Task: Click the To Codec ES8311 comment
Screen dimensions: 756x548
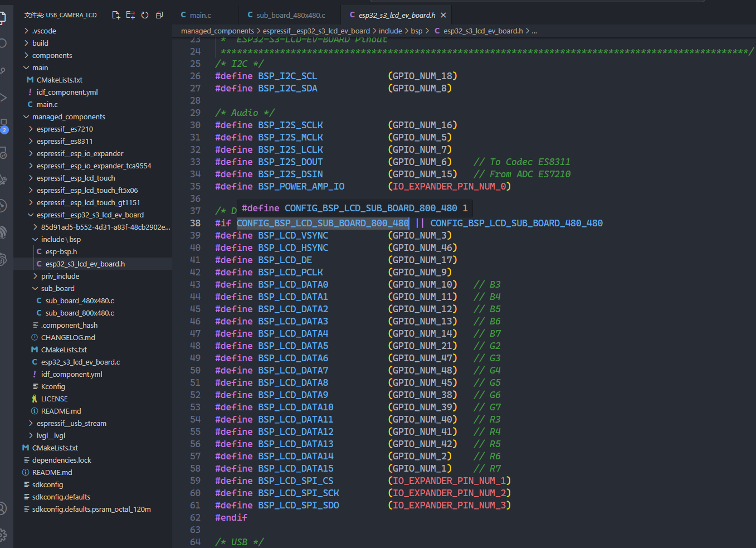Action: point(522,162)
